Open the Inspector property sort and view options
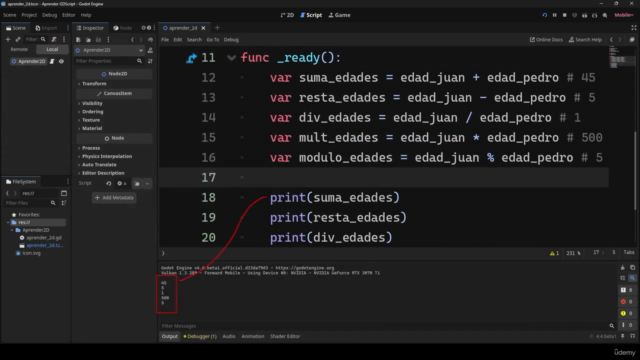640x360 pixels. point(150,61)
